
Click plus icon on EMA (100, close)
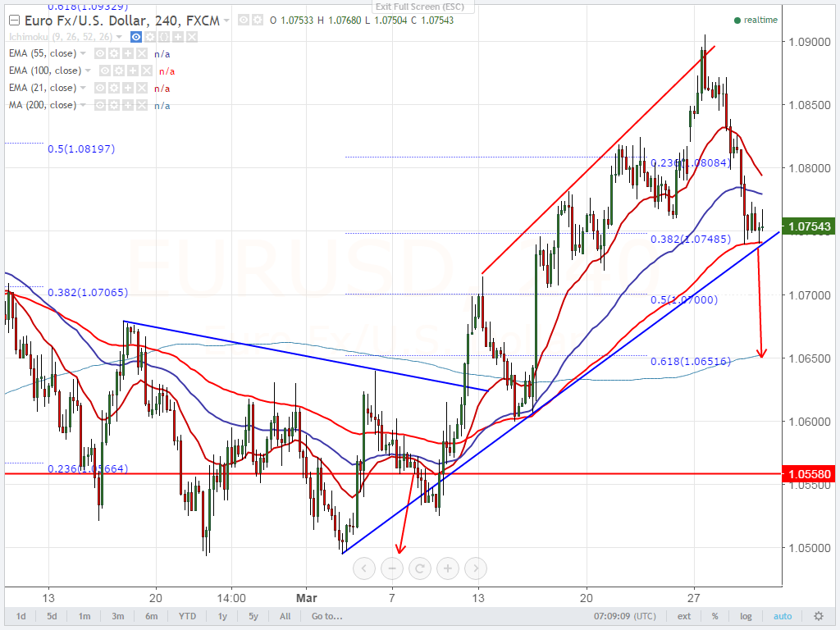(x=133, y=71)
